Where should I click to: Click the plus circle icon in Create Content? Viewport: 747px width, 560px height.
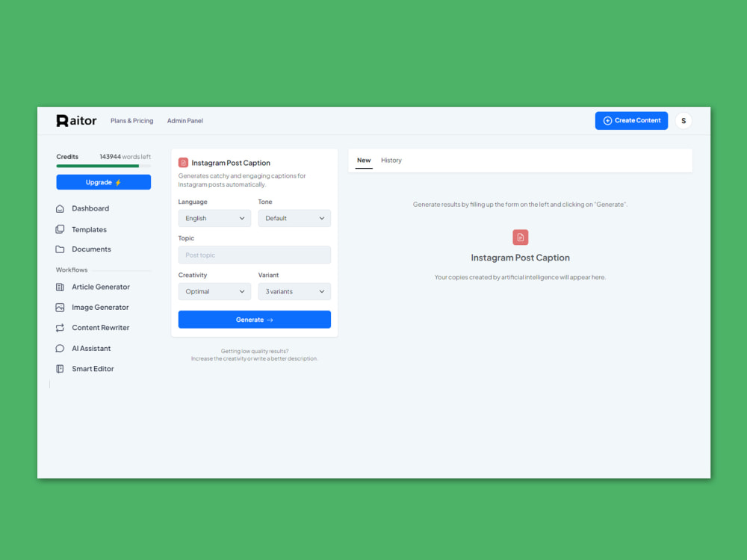click(x=607, y=120)
